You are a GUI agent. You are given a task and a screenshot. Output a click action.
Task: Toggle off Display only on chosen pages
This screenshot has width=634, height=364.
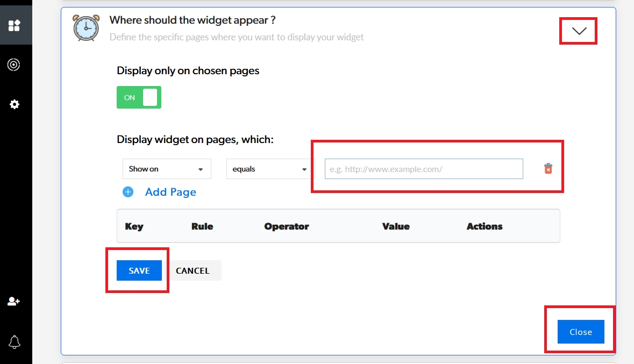coord(139,97)
